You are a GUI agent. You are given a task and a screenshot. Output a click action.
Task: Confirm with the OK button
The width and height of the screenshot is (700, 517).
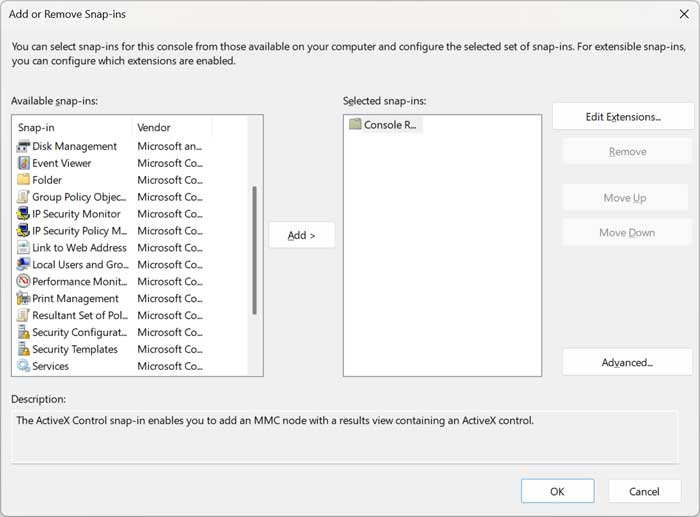pos(558,491)
